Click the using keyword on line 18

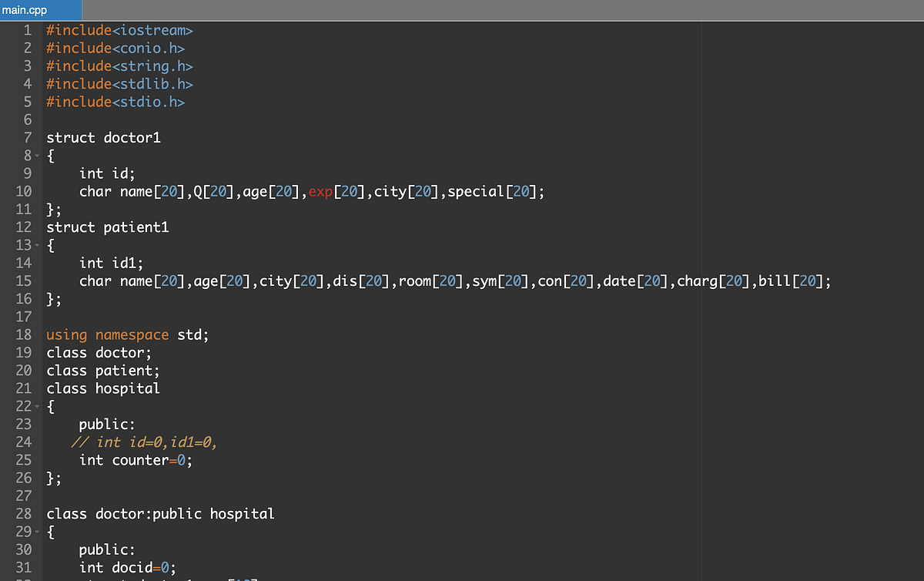click(66, 334)
